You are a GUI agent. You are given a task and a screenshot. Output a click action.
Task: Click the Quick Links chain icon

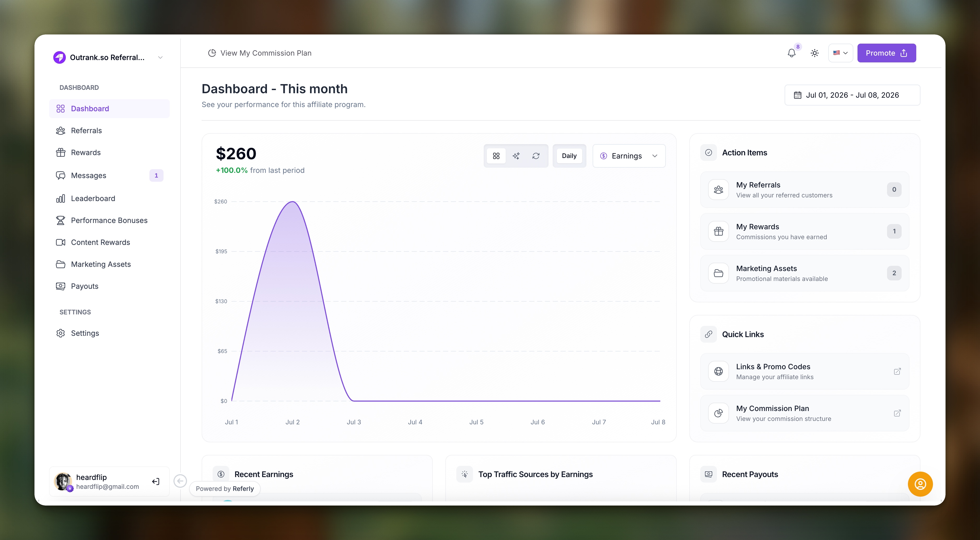point(708,335)
